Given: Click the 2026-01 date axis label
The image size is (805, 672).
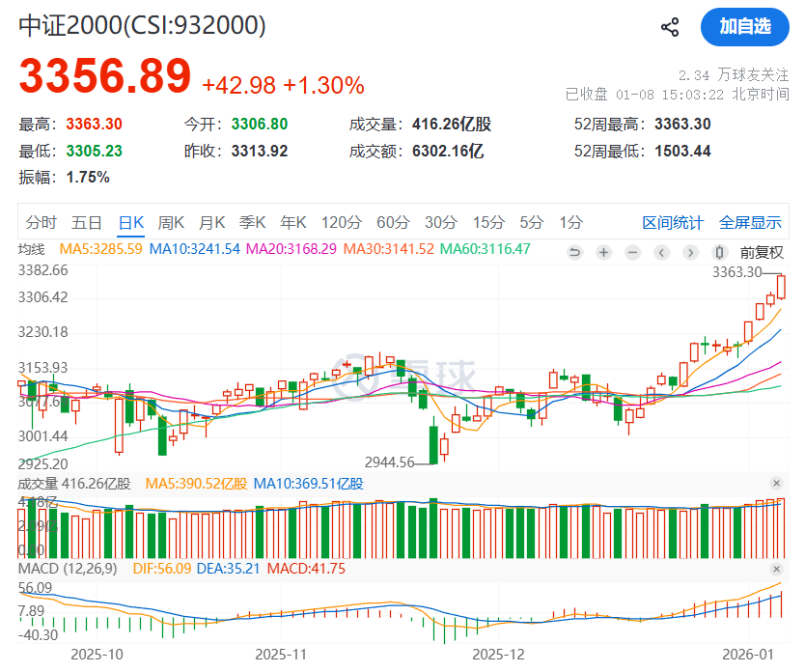Looking at the screenshot, I should (x=748, y=655).
